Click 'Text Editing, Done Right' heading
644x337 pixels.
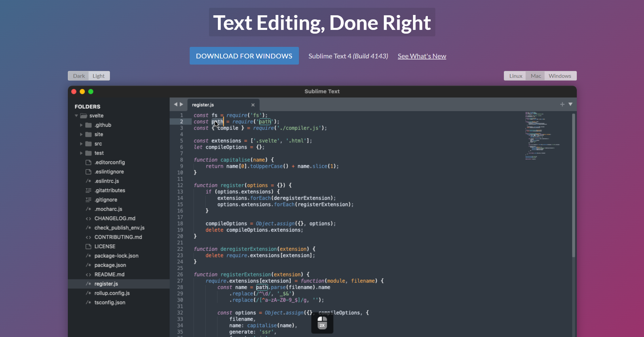pos(322,22)
